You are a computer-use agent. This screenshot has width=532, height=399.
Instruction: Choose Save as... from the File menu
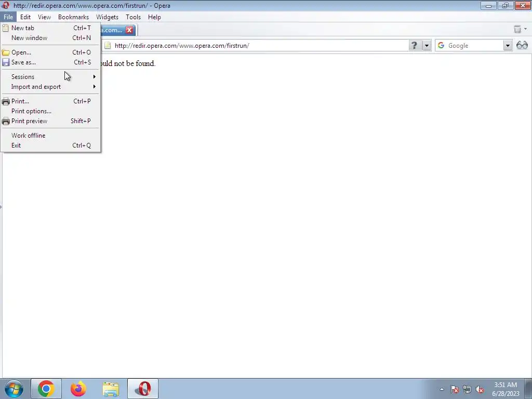pos(50,62)
